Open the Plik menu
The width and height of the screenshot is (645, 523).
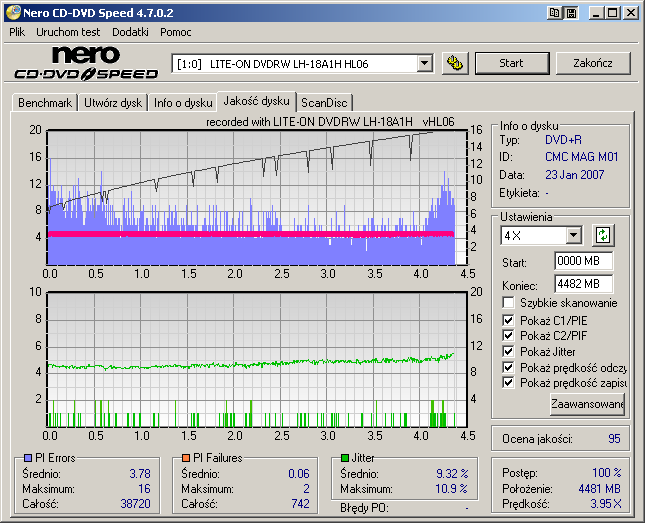point(17,32)
